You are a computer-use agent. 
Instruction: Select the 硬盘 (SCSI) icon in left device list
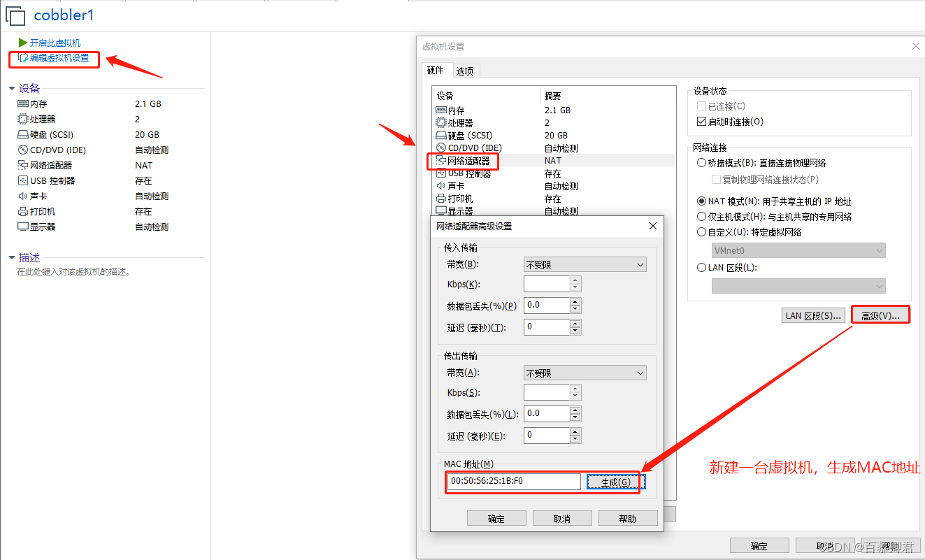click(23, 134)
